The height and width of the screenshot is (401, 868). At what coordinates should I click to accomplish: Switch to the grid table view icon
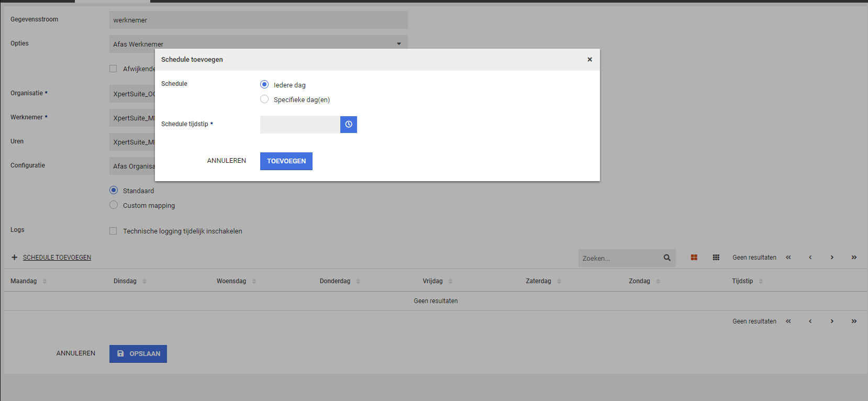tap(716, 258)
